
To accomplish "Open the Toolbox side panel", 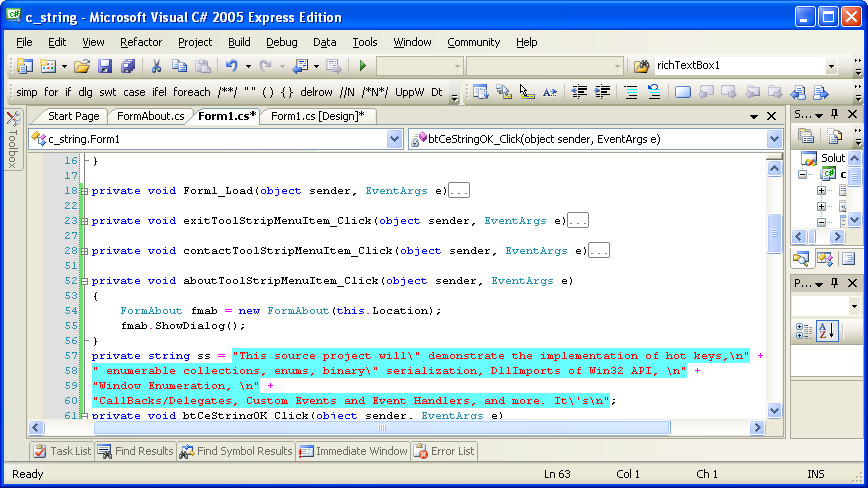I will point(13,140).
